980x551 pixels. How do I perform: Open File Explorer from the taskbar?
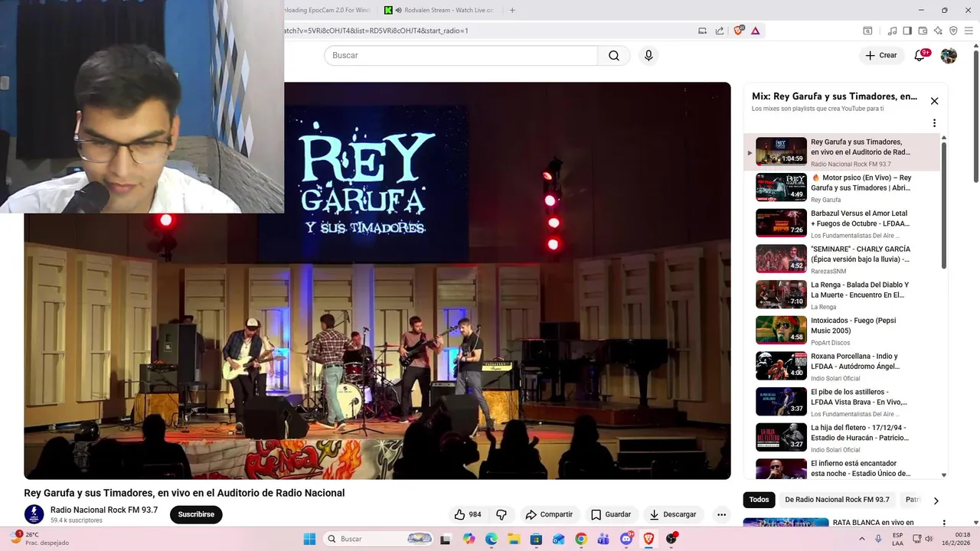tap(514, 539)
